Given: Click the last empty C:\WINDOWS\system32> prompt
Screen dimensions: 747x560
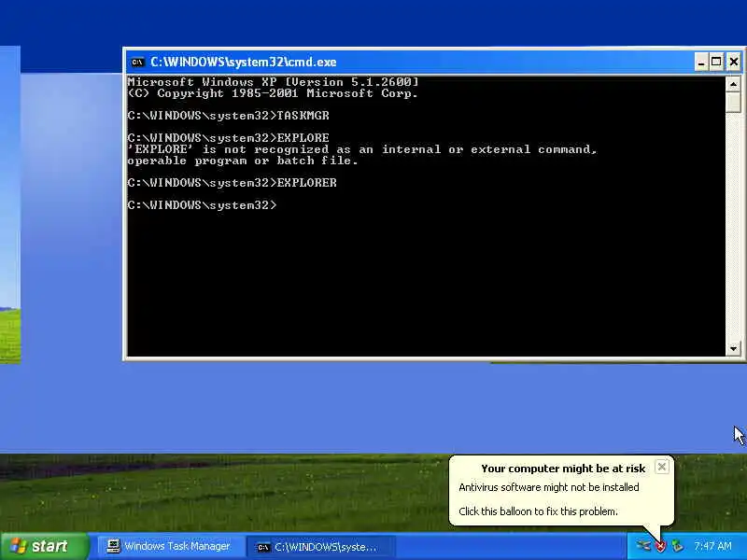Looking at the screenshot, I should (x=202, y=205).
